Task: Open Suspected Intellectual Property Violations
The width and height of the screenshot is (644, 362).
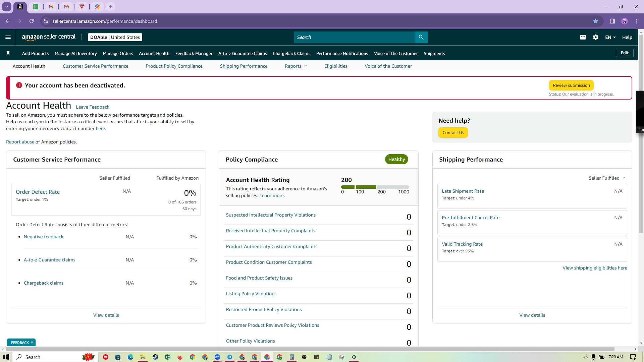Action: pyautogui.click(x=271, y=215)
